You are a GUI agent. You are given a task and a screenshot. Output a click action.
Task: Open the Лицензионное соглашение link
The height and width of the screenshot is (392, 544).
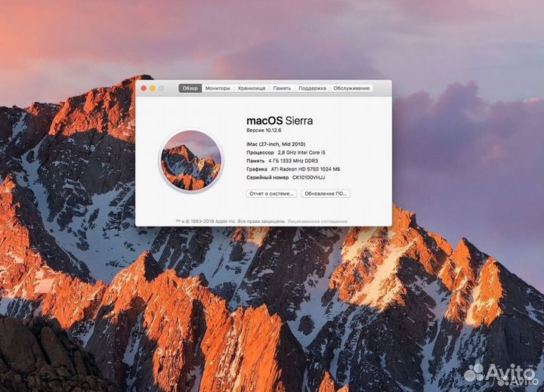317,221
